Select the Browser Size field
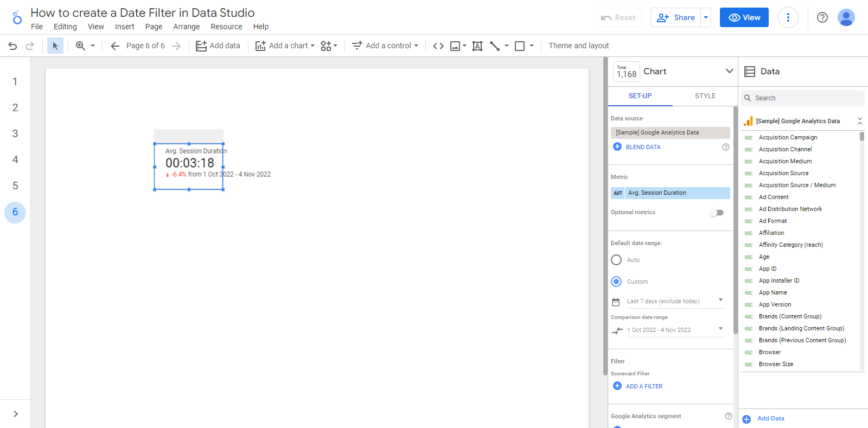The height and width of the screenshot is (428, 868). [776, 364]
